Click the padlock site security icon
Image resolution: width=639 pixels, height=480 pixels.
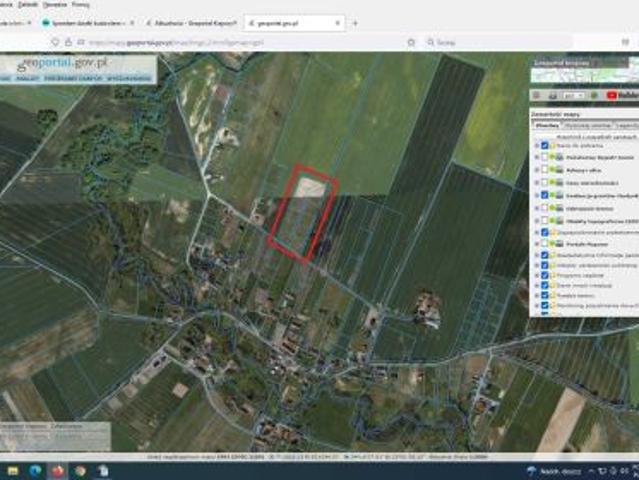tap(68, 42)
